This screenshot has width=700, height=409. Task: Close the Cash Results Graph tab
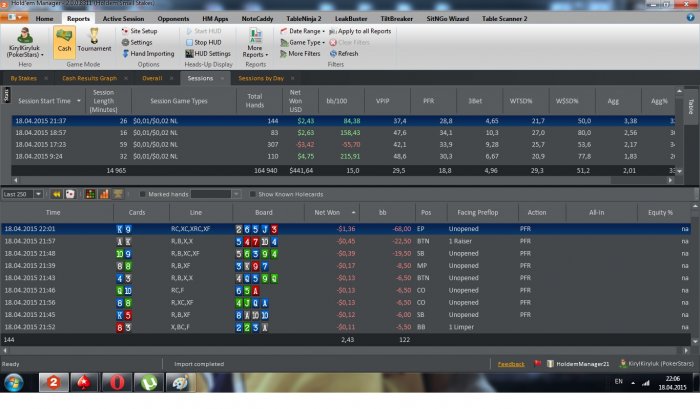pos(126,78)
